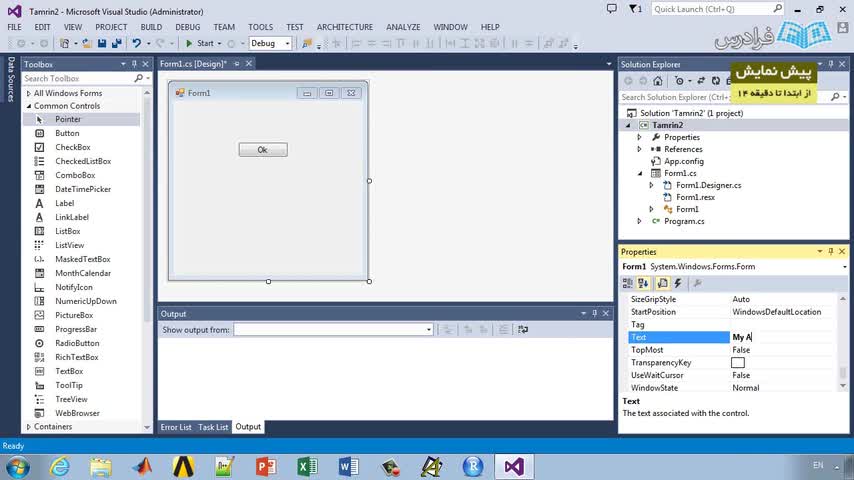
Task: Toggle auto-hide pin on Properties panel
Action: tap(831, 251)
